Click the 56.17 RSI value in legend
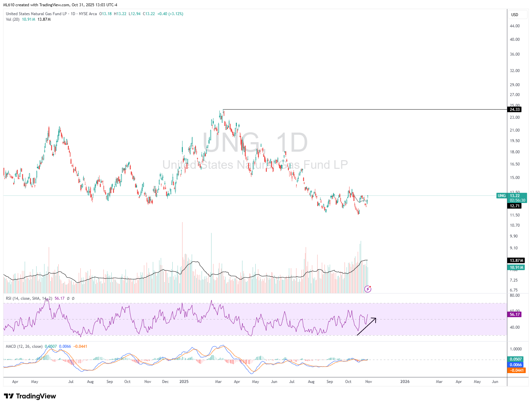 (x=60, y=298)
